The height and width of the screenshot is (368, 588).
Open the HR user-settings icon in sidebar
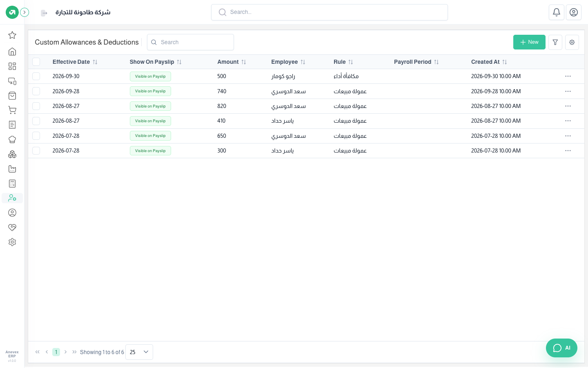tap(12, 198)
